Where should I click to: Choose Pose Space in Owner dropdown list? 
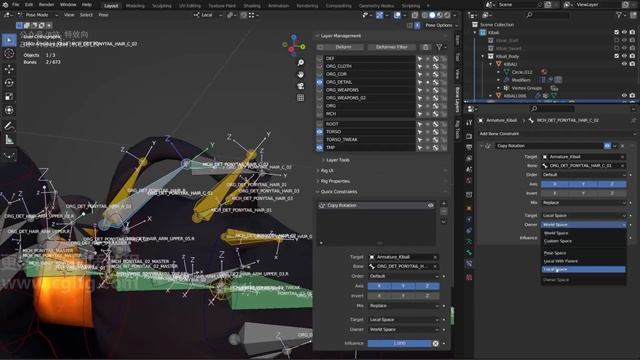[584, 253]
